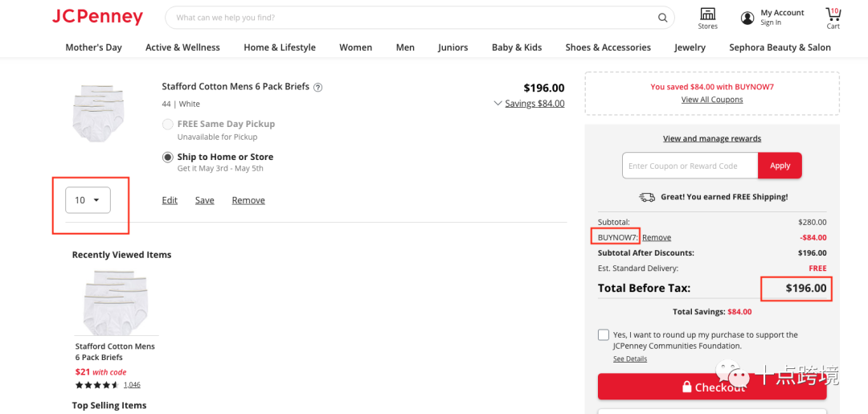Open the Mother's Day menu

[93, 47]
